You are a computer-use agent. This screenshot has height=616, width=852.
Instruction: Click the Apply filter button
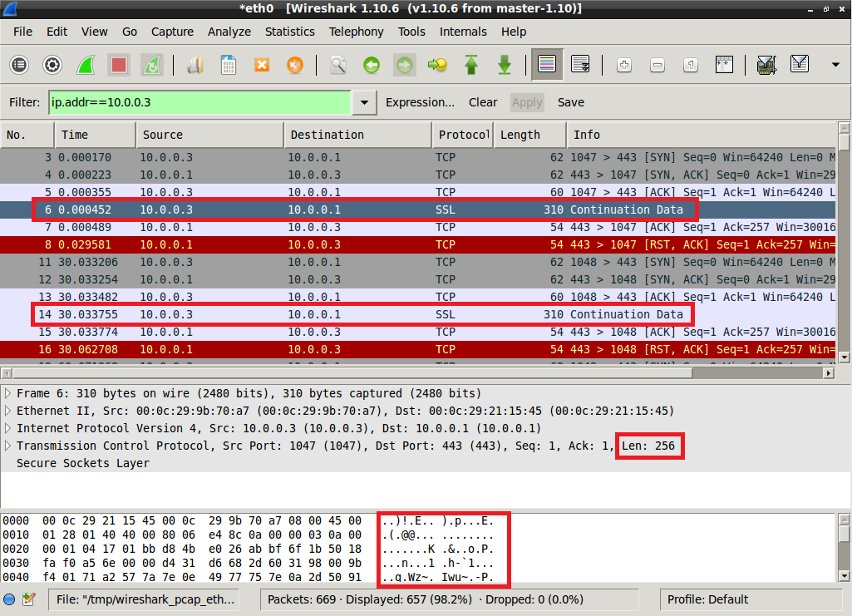[x=527, y=102]
